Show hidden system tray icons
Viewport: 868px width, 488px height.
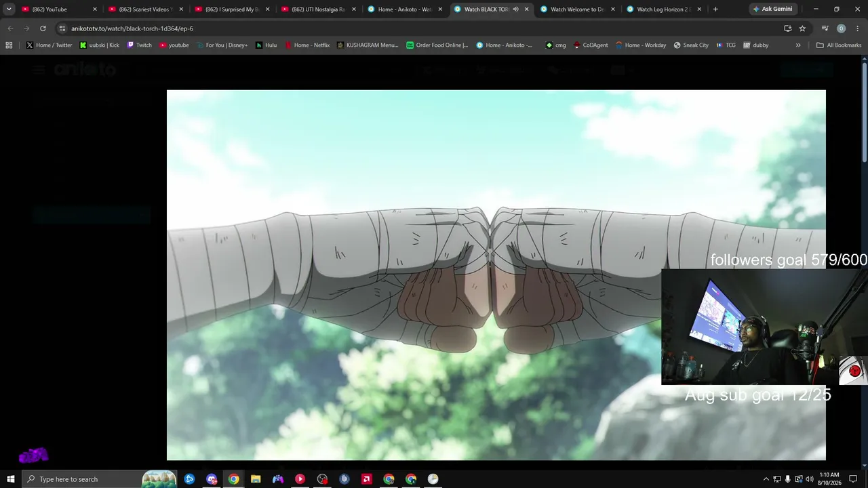(766, 479)
